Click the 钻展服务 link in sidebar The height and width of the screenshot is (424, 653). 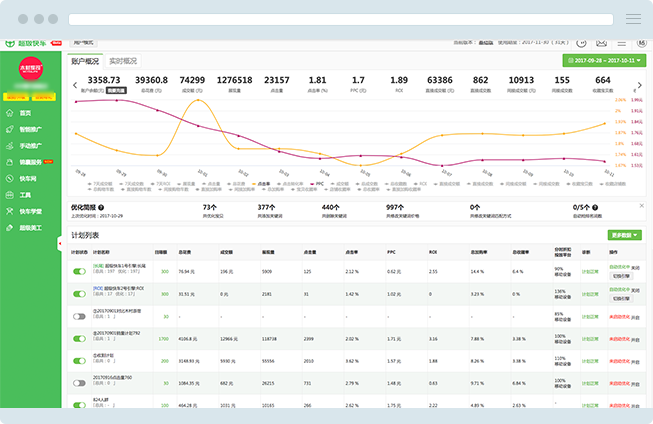(31, 162)
